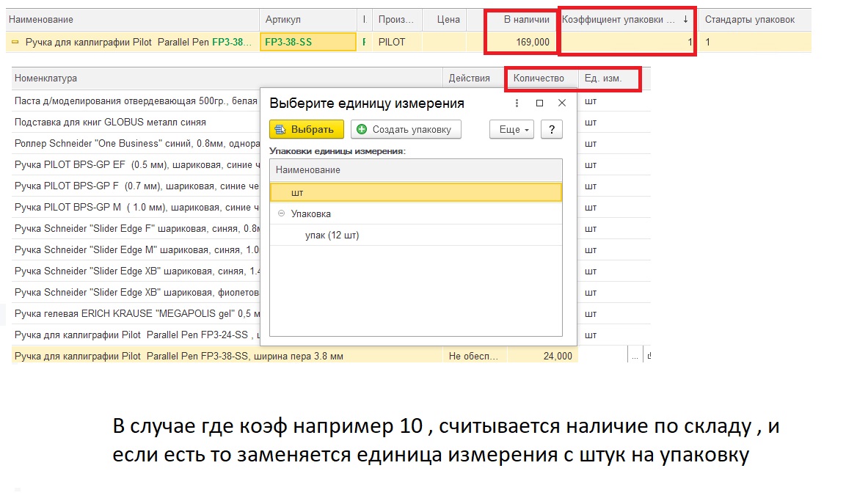Collapse the Упаковка tree group

tap(282, 214)
